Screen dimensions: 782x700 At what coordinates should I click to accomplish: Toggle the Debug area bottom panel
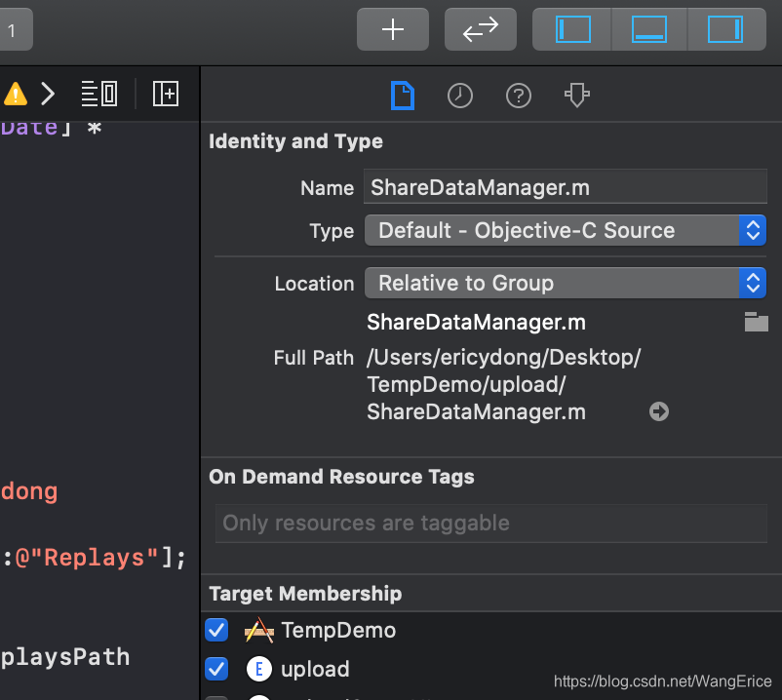(x=649, y=29)
